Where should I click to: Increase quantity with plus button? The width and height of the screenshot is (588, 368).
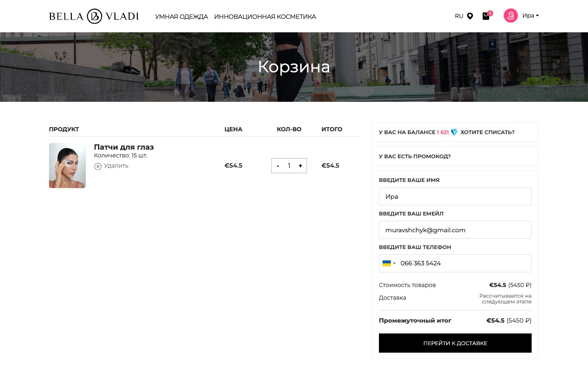pos(300,166)
